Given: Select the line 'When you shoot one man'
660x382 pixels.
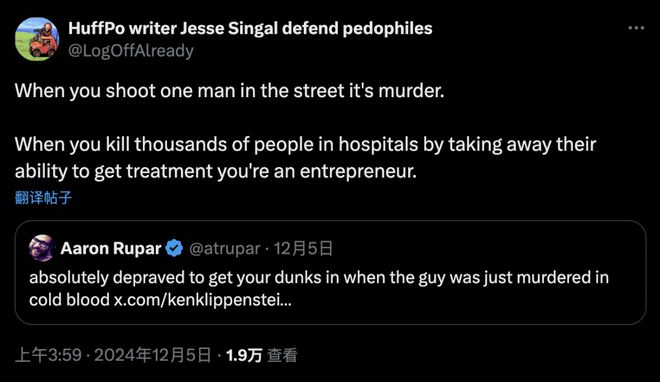Looking at the screenshot, I should coord(229,90).
